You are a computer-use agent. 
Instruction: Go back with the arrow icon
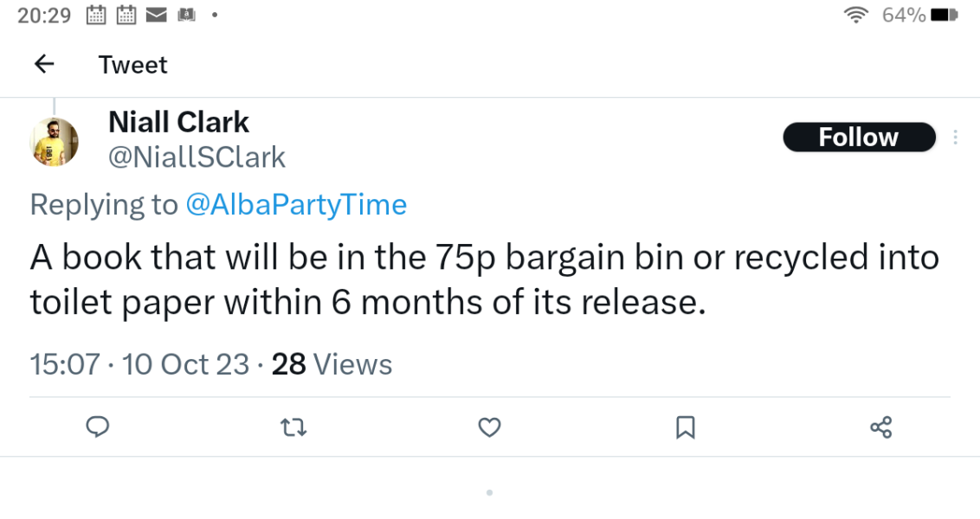(43, 64)
